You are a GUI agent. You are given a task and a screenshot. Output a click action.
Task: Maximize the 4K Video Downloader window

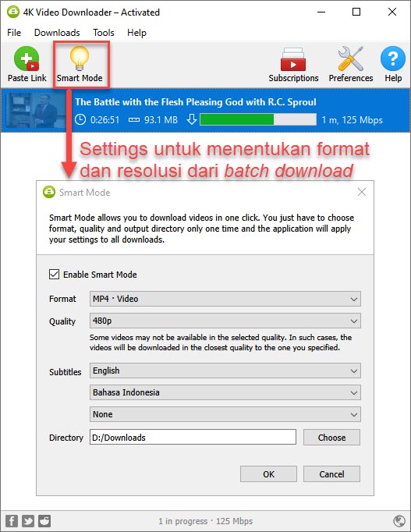point(356,12)
